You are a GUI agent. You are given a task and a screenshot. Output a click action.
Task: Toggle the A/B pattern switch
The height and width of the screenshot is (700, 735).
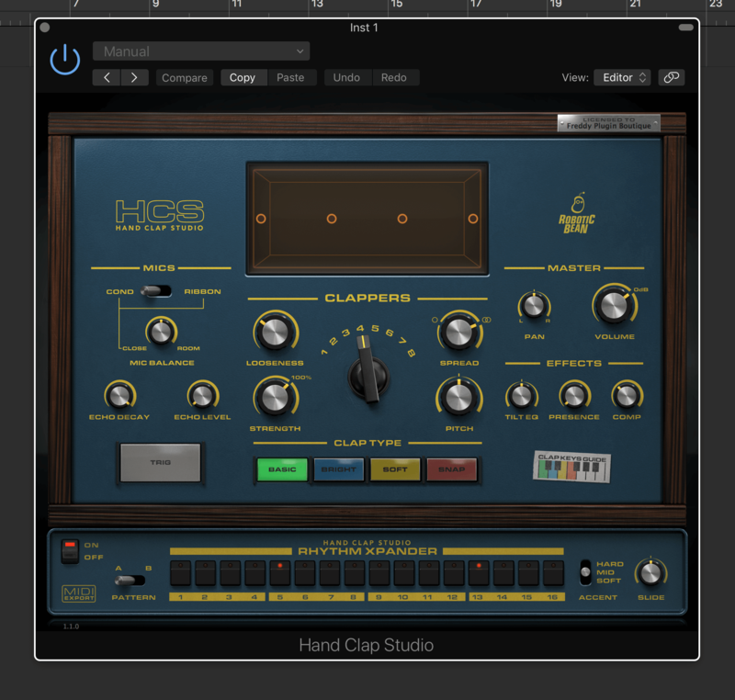(x=130, y=580)
